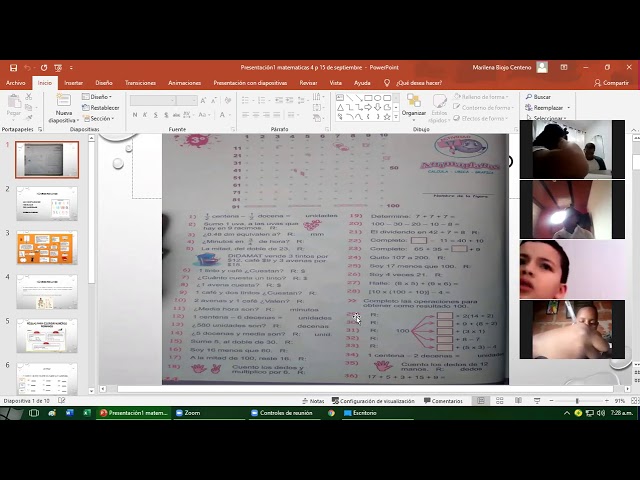
Task: Expand the shapes gallery more arrow
Action: tap(396, 117)
